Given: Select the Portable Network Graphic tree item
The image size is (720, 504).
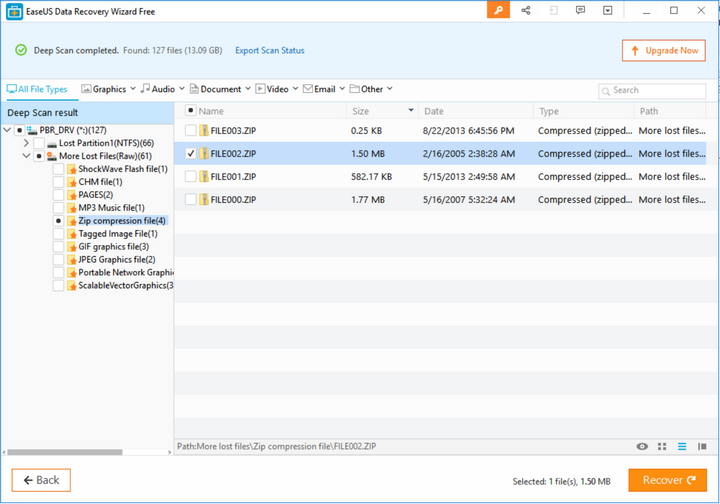Looking at the screenshot, I should [x=126, y=273].
